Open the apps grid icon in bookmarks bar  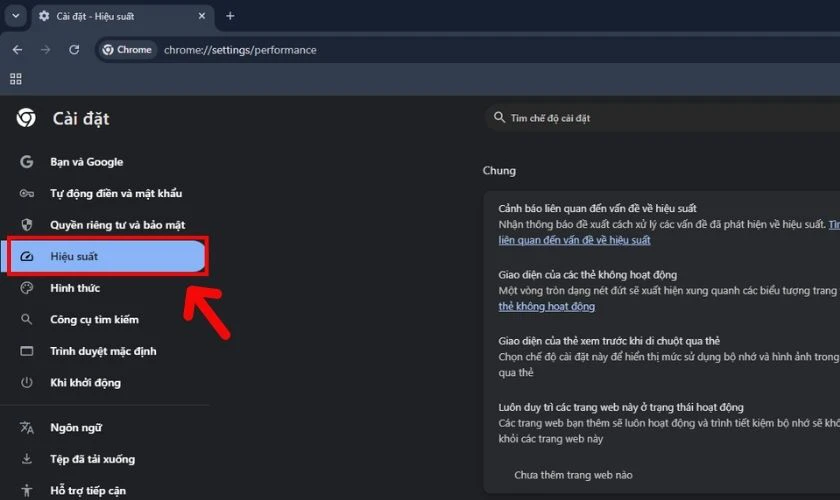point(16,79)
